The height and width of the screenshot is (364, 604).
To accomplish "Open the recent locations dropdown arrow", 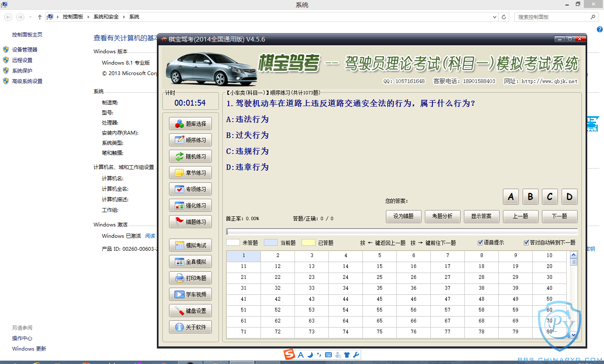I will click(30, 17).
